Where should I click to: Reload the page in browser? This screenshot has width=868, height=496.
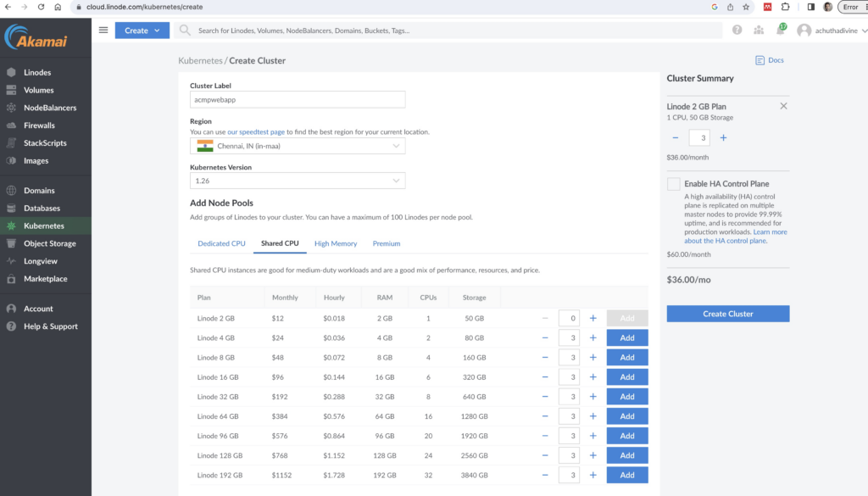(x=41, y=7)
